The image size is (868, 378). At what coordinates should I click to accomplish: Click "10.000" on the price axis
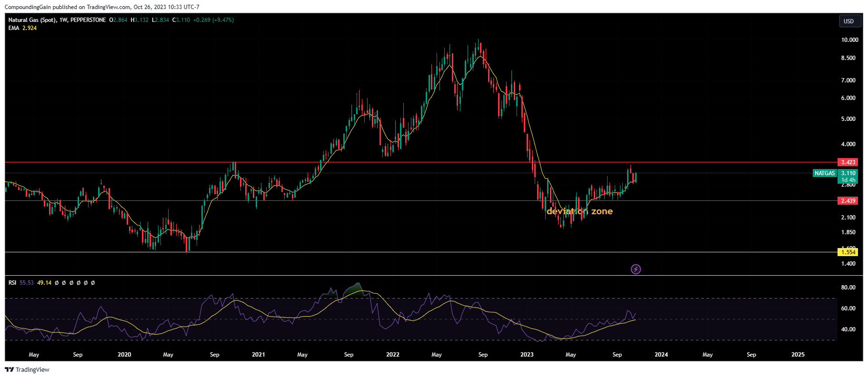[849, 40]
